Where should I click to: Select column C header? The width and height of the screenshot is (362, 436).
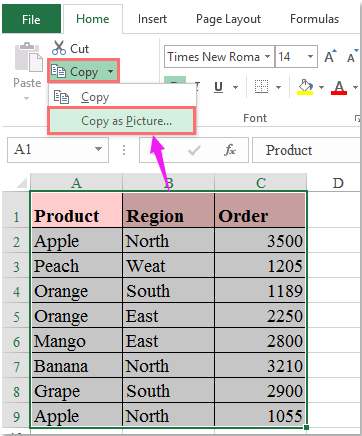click(261, 183)
